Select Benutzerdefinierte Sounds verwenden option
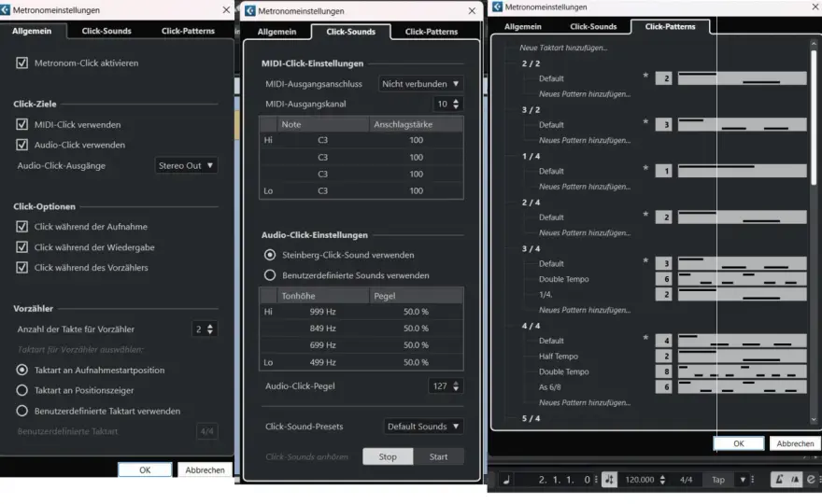This screenshot has height=504, width=822. pos(270,275)
